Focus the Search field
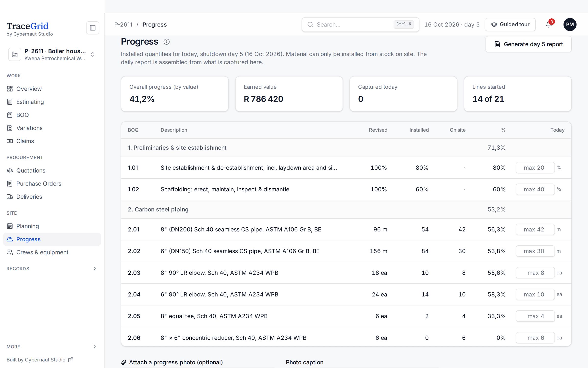This screenshot has width=588, height=368. 360,25
